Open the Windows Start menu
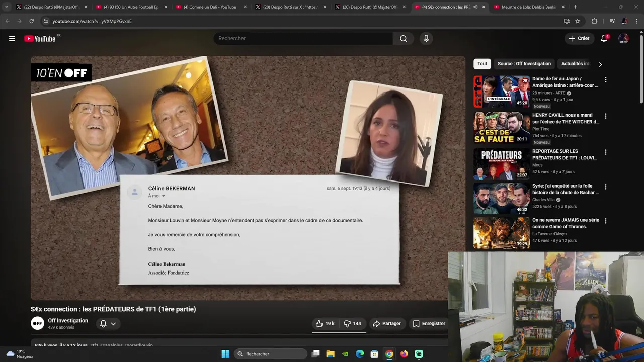Screen dimensions: 644x362 [x=225, y=354]
